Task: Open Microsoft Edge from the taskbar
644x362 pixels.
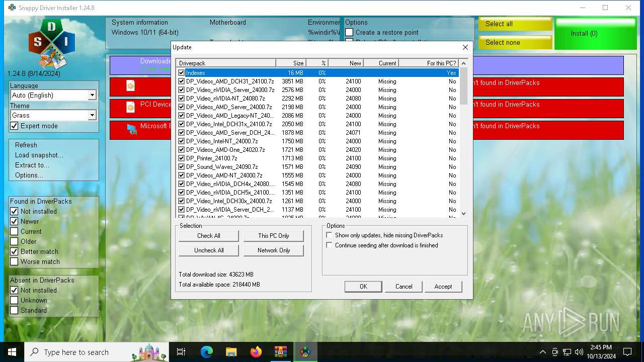Action: [207, 352]
